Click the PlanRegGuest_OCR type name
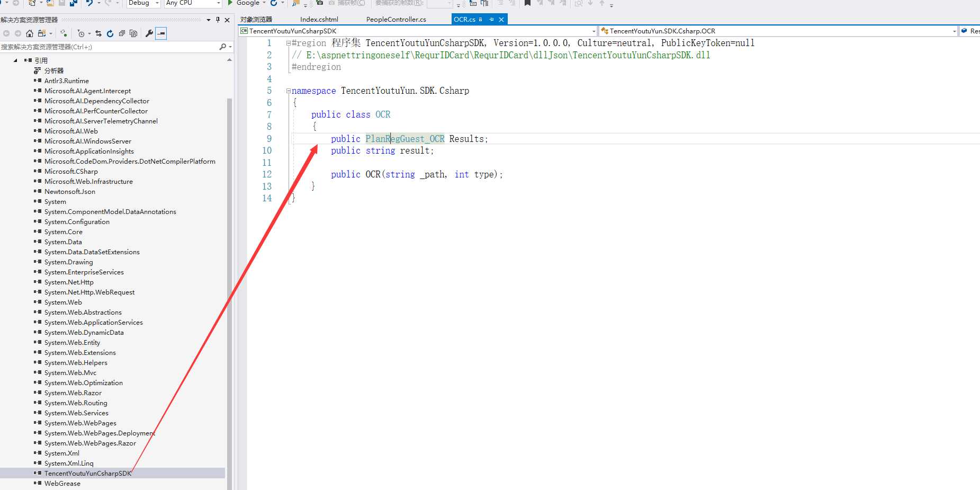 (405, 139)
